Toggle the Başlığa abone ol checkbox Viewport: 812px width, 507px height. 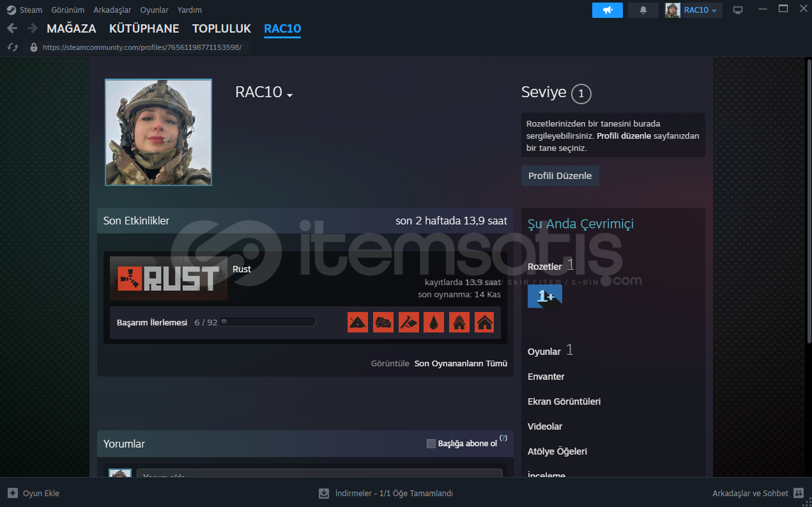point(431,444)
